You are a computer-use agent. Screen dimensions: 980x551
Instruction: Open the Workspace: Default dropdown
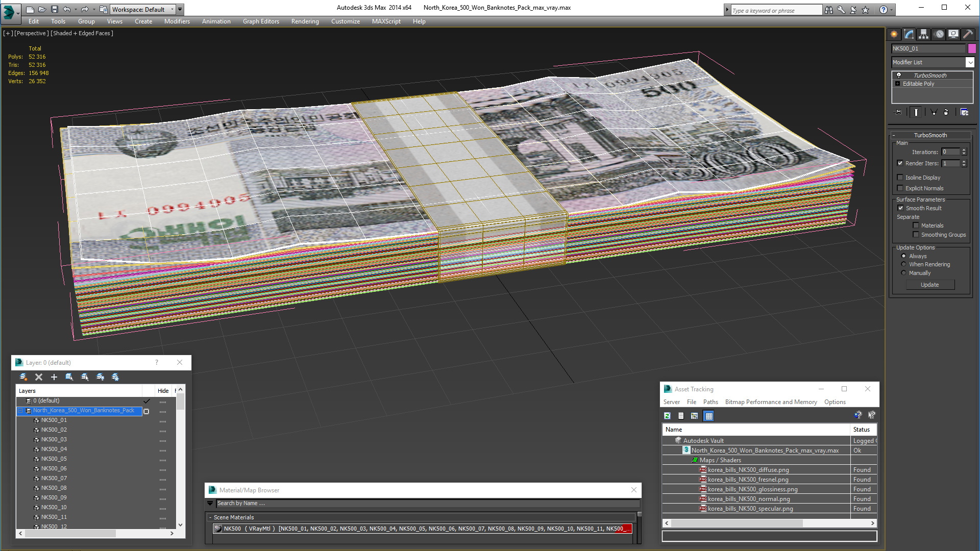(x=142, y=9)
